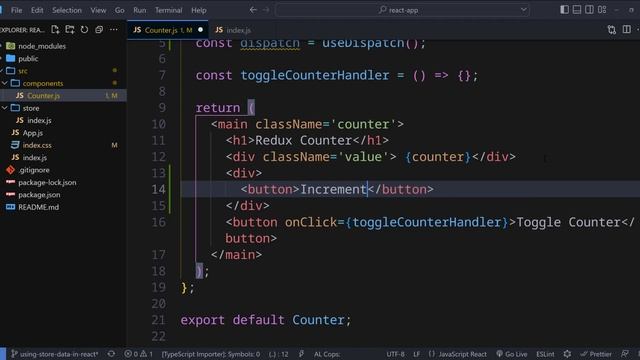Open the Go menu
The image size is (640, 360).
point(119,10)
